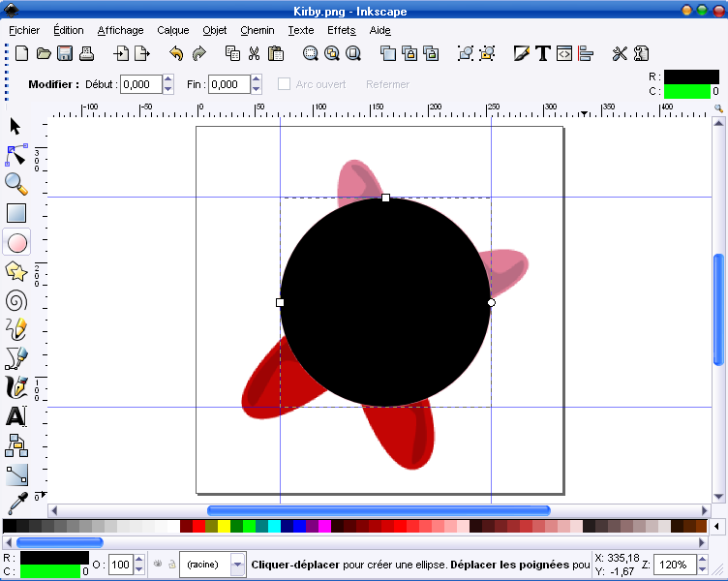
Task: Choose the Connector tool
Action: pos(16,445)
